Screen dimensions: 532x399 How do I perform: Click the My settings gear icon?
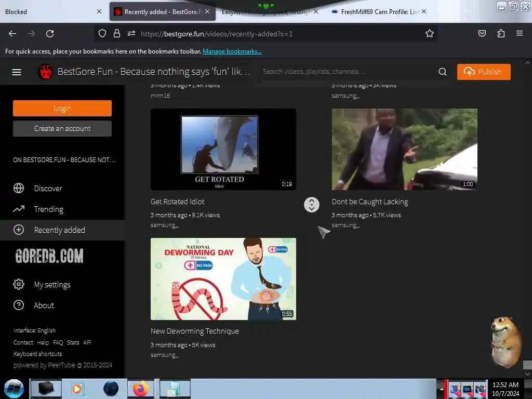19,284
